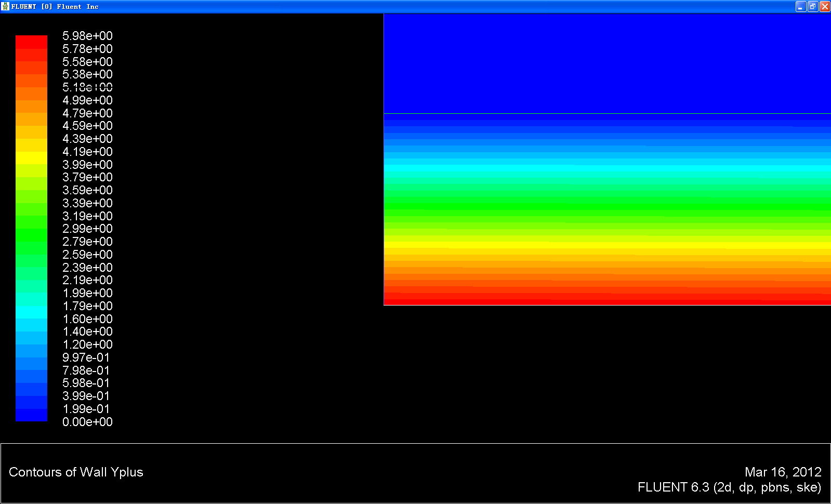
Task: Click the 4.99e+00 legend value
Action: 87,100
